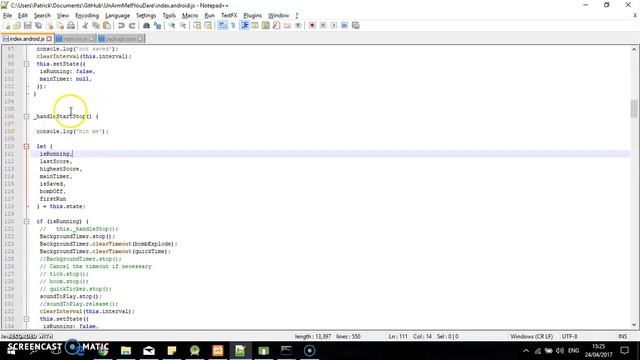The image size is (640, 360).
Task: Zoom out using the toolbar magnifier
Action: (183, 26)
